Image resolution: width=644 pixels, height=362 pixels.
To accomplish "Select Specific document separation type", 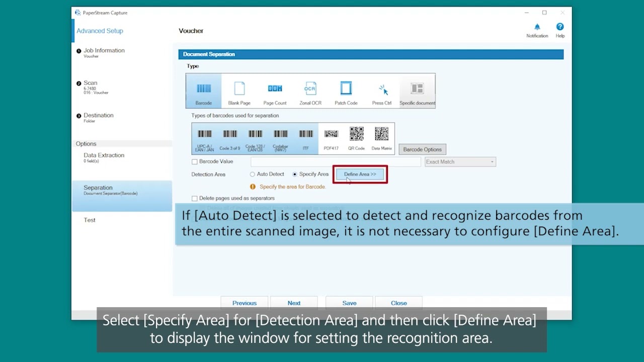I will (417, 90).
